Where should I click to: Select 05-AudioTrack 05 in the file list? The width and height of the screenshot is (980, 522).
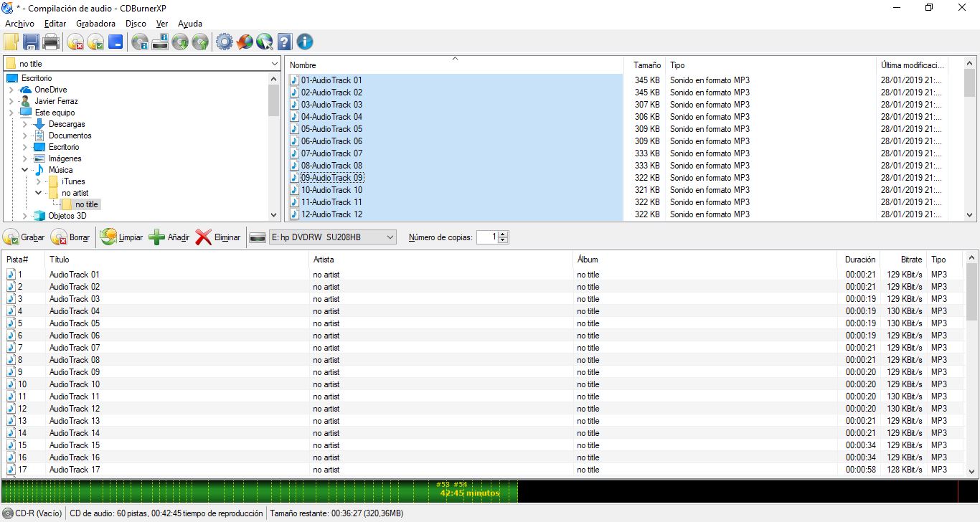click(x=331, y=129)
